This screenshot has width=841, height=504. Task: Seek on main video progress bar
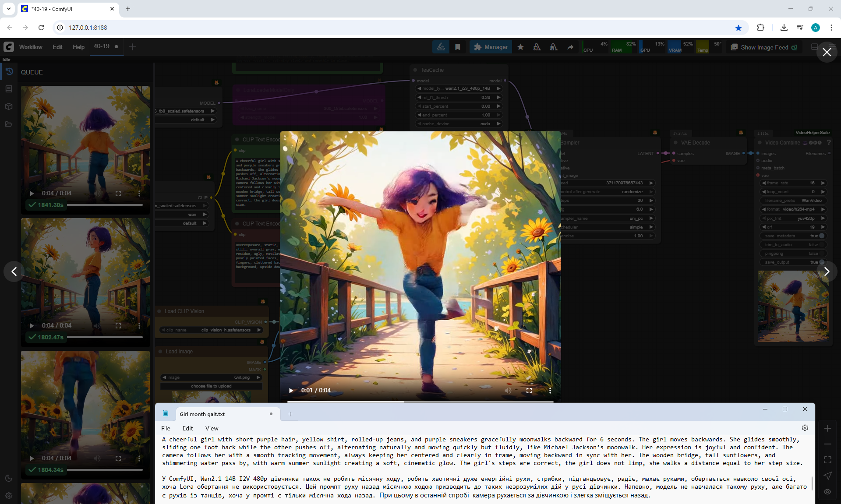420,401
